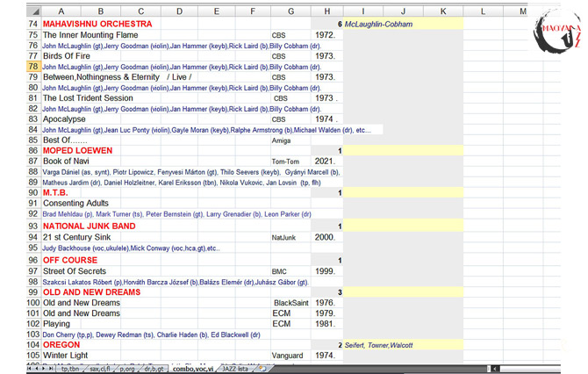Viewport: 588px width, 374px height.
Task: Click 21 st Century Sink cell
Action: pyautogui.click(x=77, y=237)
